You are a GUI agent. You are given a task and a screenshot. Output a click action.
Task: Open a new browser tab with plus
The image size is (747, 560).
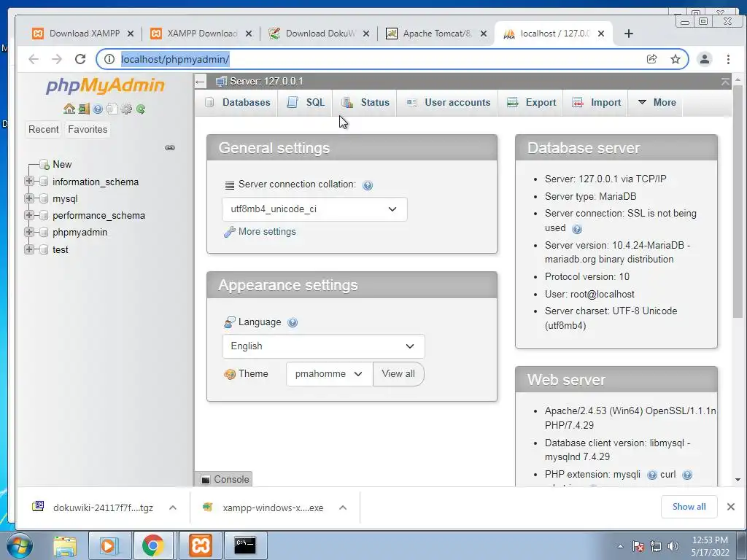point(628,34)
